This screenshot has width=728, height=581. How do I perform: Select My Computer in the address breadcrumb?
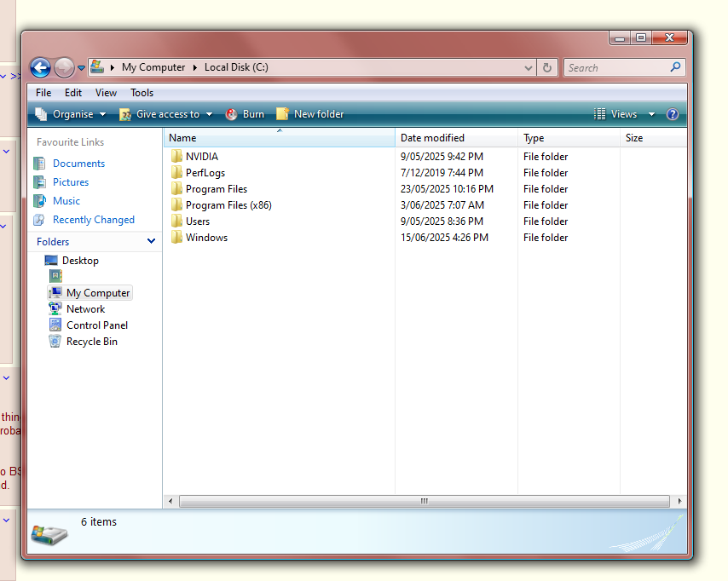153,67
